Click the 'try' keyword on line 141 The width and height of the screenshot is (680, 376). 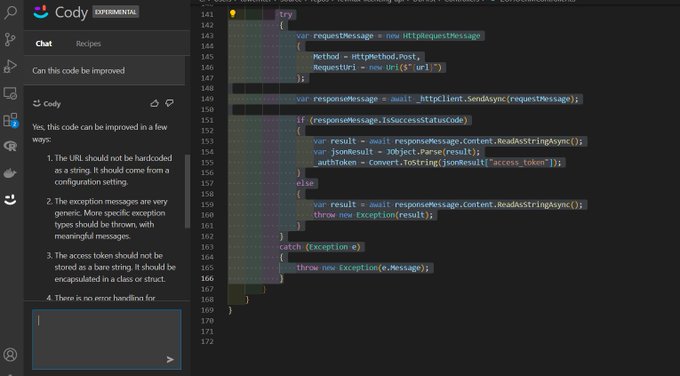click(285, 14)
